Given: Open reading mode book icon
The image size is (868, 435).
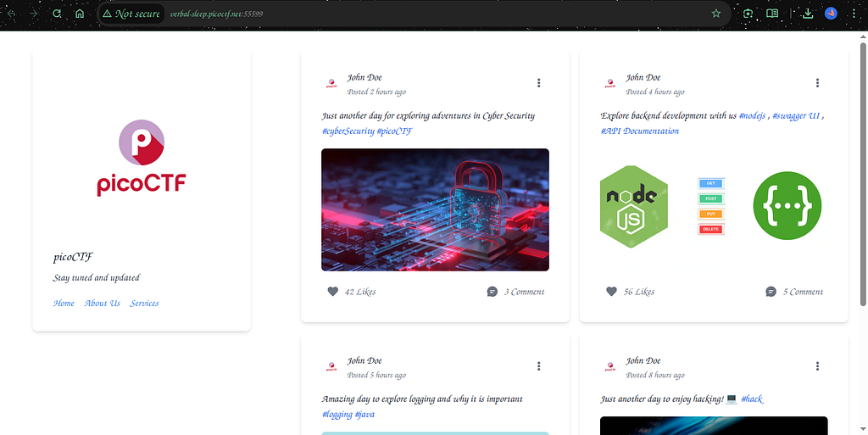Looking at the screenshot, I should (772, 14).
